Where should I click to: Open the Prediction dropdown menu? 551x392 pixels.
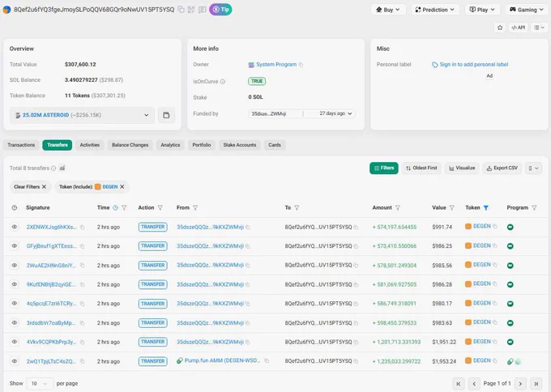coord(435,10)
